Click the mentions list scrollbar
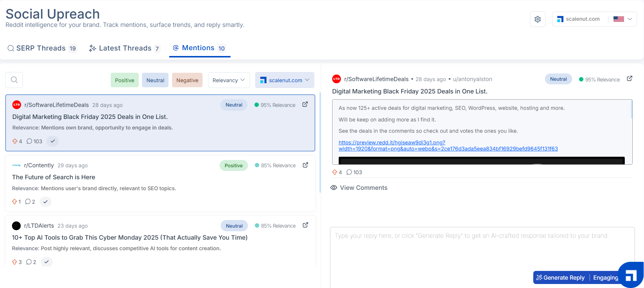Viewport: 644px width, 288px height. coord(320,143)
